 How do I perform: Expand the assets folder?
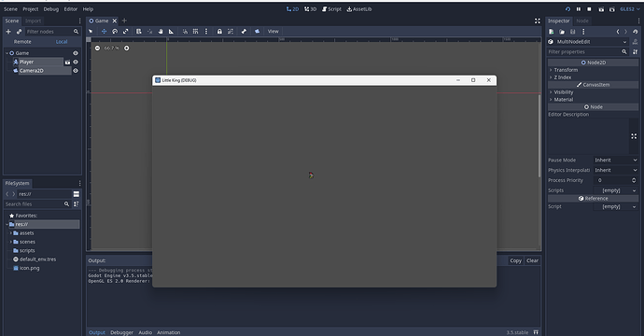[11, 233]
